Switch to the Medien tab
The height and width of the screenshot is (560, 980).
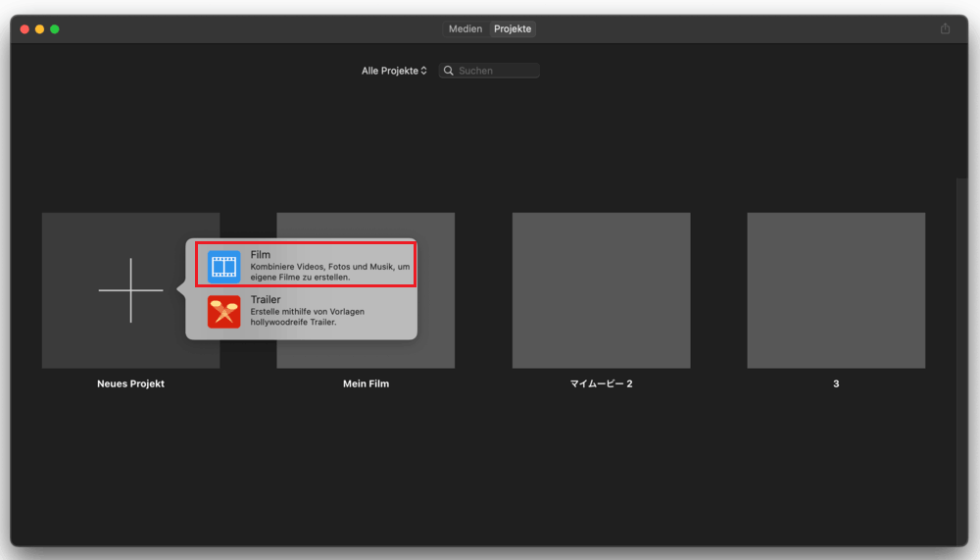click(465, 28)
